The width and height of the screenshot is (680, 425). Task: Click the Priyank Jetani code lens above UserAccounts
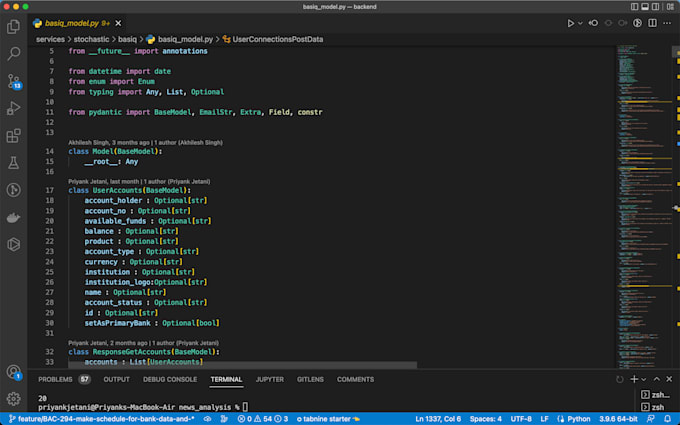[139, 182]
